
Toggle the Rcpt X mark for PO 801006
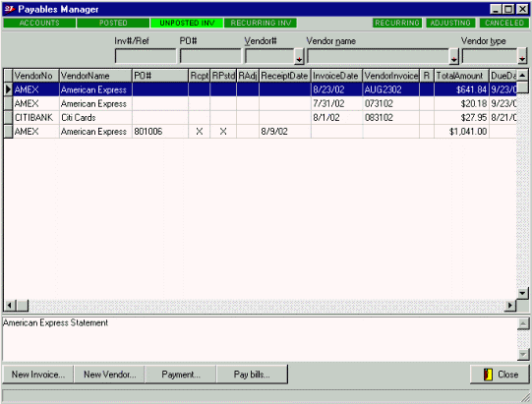(x=200, y=132)
